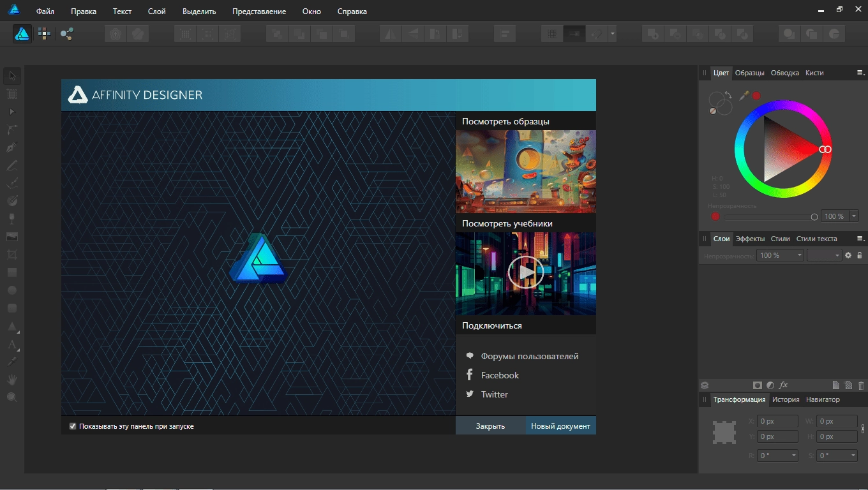
Task: Select the Node tool
Action: pyautogui.click(x=12, y=112)
